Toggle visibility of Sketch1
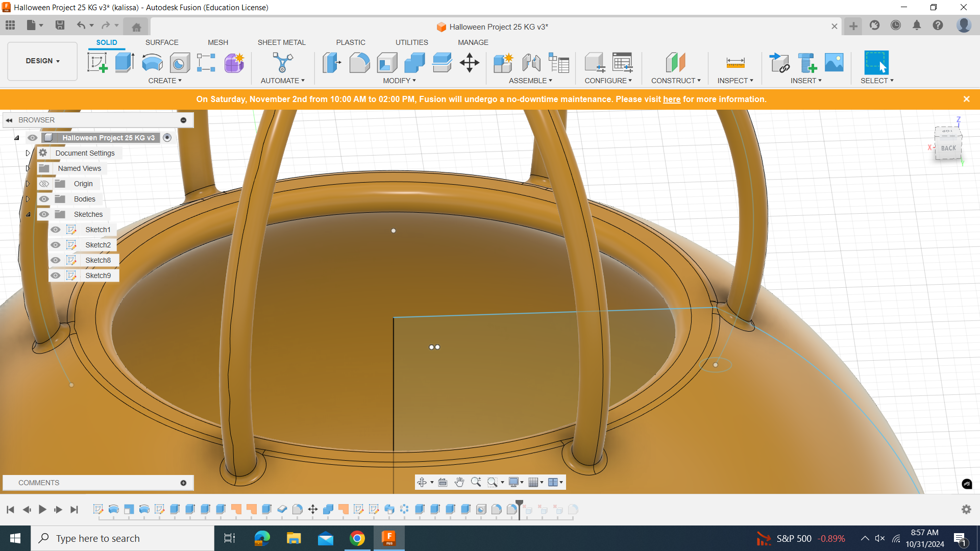Image resolution: width=980 pixels, height=551 pixels. tap(56, 230)
